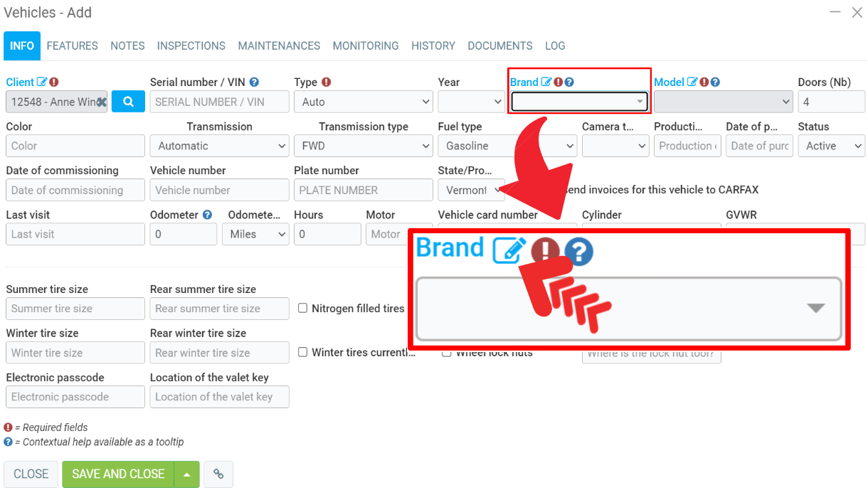Viewport: 868px width, 490px height.
Task: Click the link icon button at bottom
Action: [x=218, y=474]
